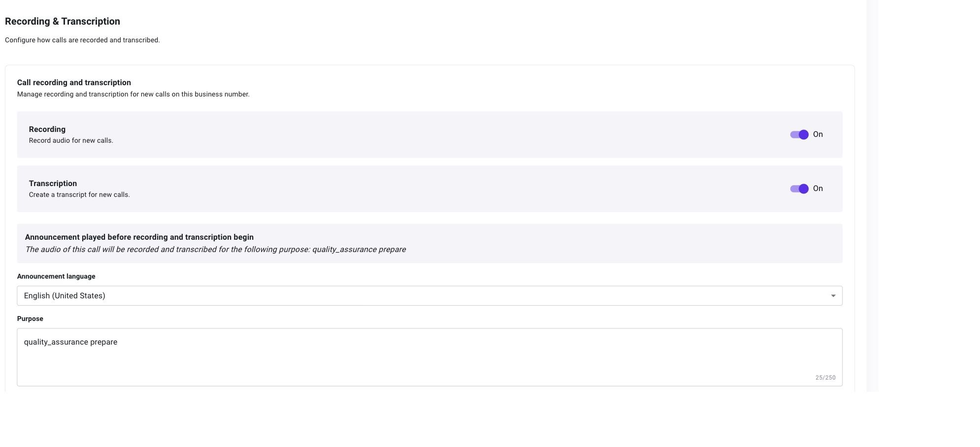Click "Record audio for new calls." description

click(71, 140)
